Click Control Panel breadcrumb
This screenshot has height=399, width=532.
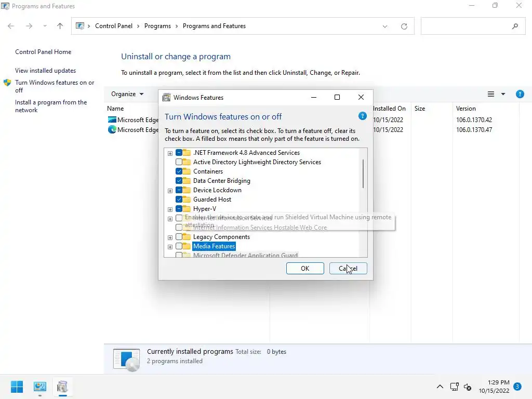tap(114, 26)
